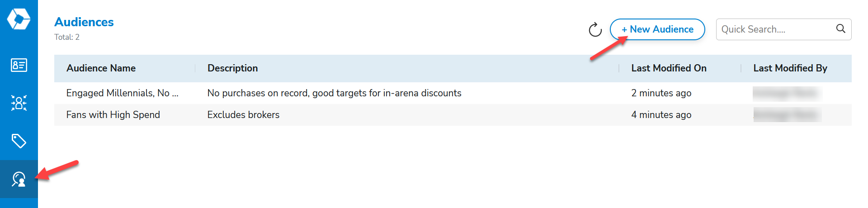Open the contact card sidebar icon

click(x=19, y=65)
